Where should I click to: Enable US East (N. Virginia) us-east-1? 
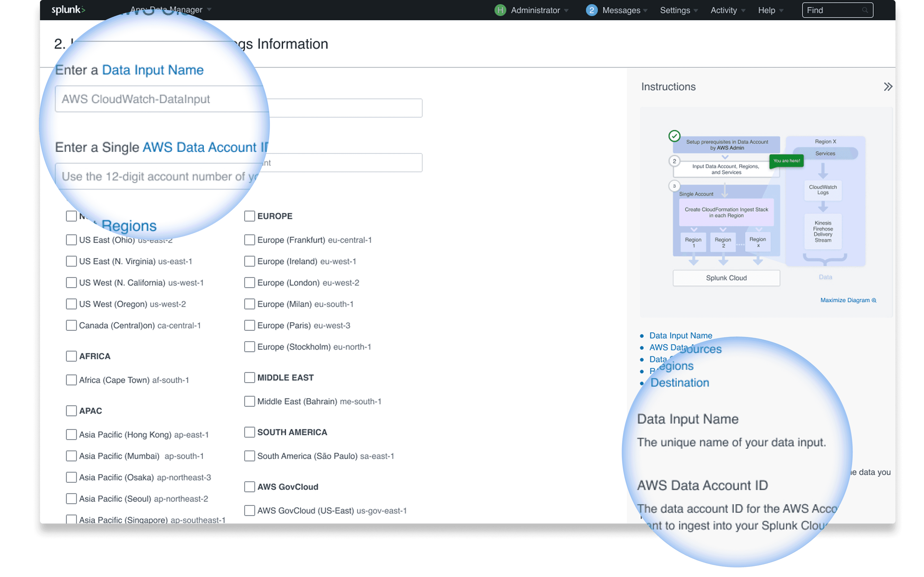click(x=71, y=261)
